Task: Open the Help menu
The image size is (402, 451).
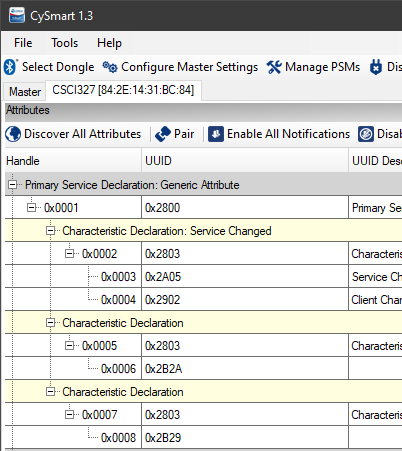Action: [109, 43]
